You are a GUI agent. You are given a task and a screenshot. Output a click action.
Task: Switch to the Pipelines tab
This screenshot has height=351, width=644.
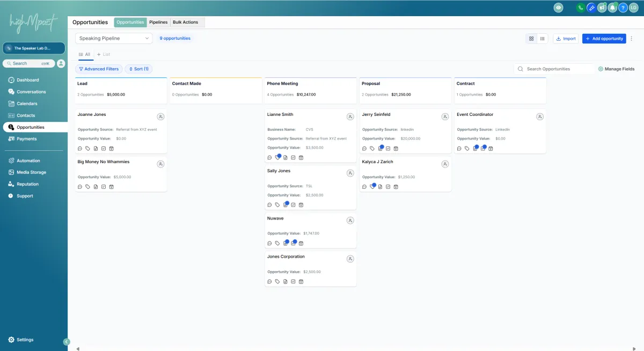[x=158, y=23]
